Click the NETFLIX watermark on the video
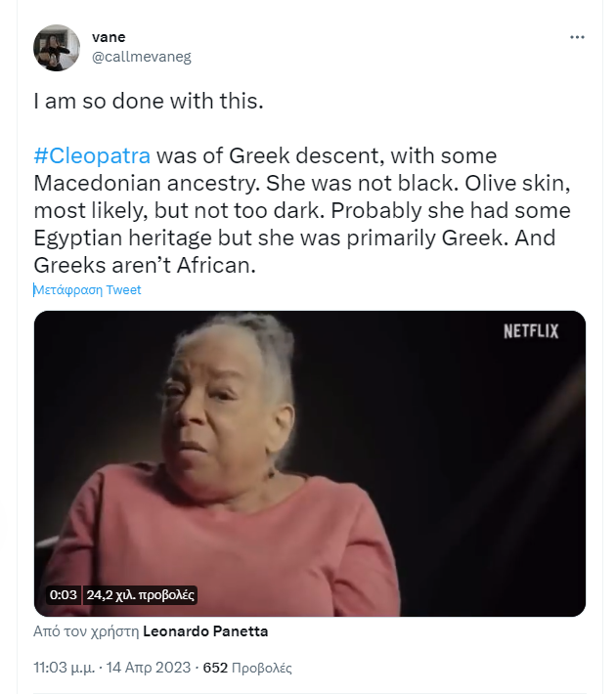 530,331
